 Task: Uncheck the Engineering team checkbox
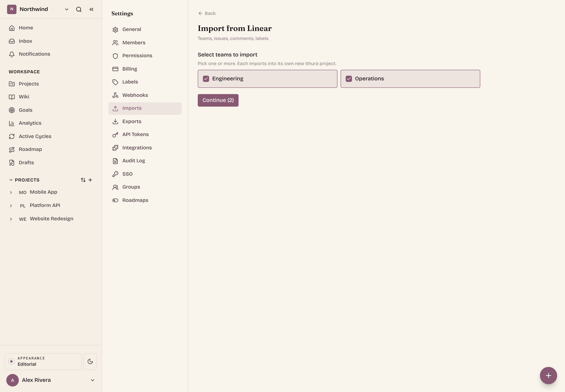[x=206, y=79]
